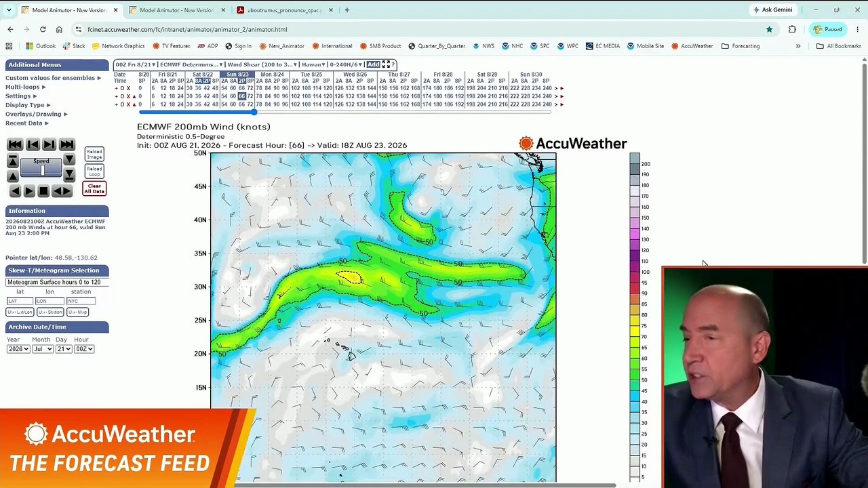Open the NHC bookmark

point(512,46)
